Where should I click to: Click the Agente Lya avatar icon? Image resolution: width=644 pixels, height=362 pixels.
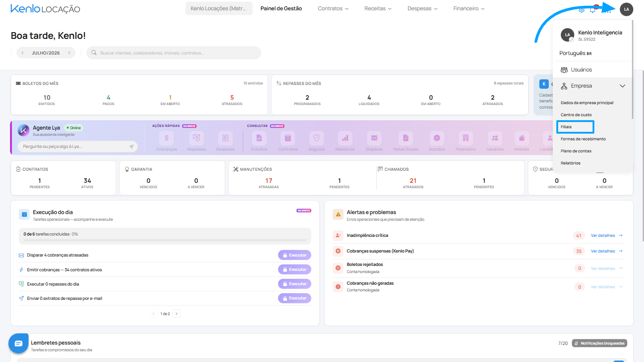(x=23, y=130)
